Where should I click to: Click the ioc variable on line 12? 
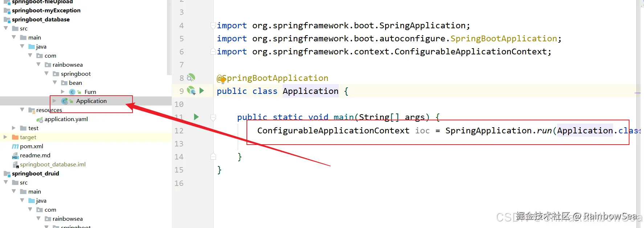click(x=423, y=130)
